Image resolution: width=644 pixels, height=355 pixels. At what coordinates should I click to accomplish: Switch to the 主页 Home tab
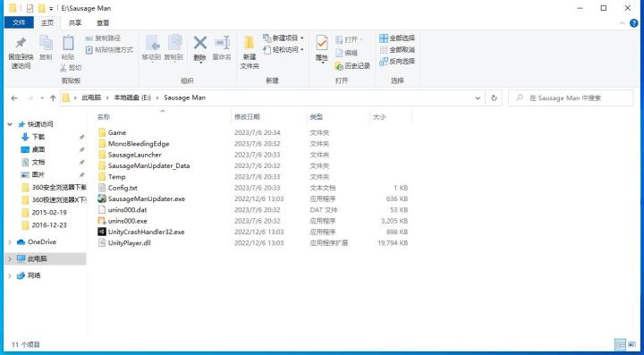47,23
